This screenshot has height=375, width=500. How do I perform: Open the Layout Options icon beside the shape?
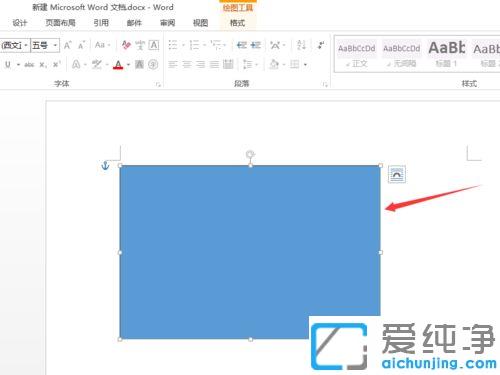[x=397, y=174]
